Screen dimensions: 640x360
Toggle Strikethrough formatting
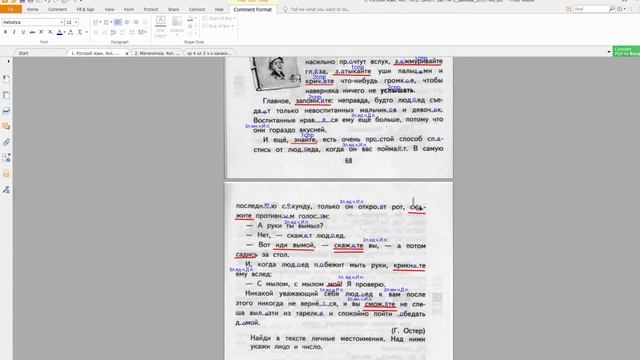[32, 32]
